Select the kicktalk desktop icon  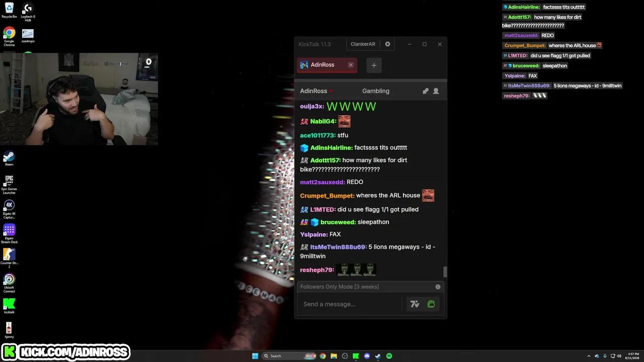click(9, 306)
